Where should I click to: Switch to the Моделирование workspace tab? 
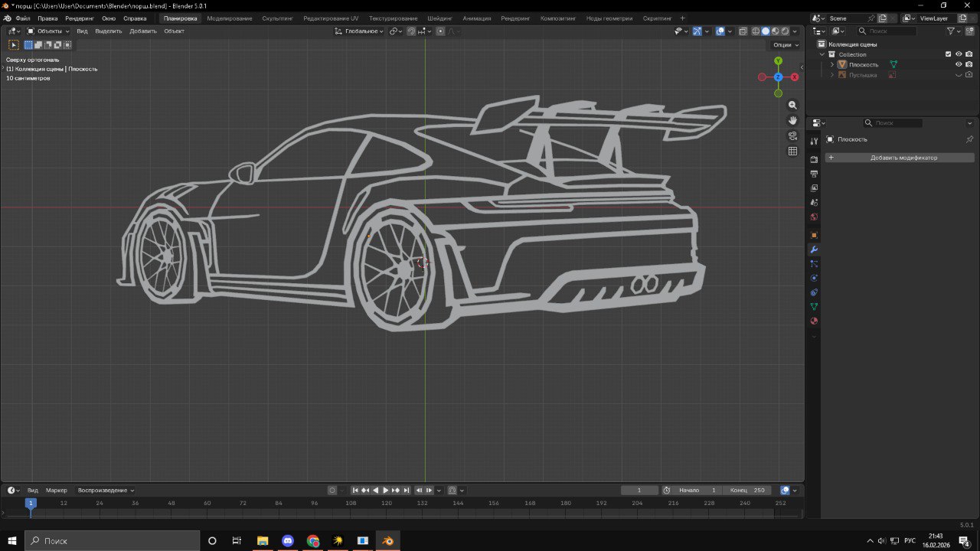pos(230,18)
